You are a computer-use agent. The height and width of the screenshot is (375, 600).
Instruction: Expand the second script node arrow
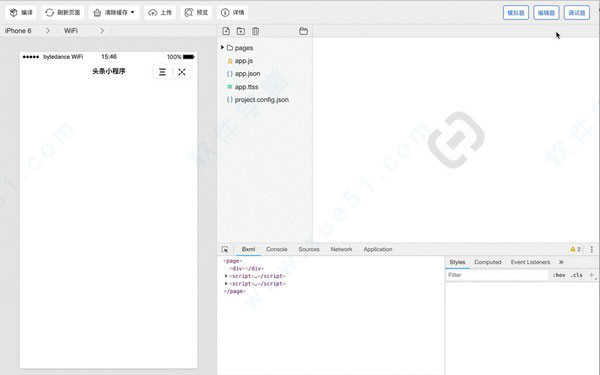(x=226, y=284)
